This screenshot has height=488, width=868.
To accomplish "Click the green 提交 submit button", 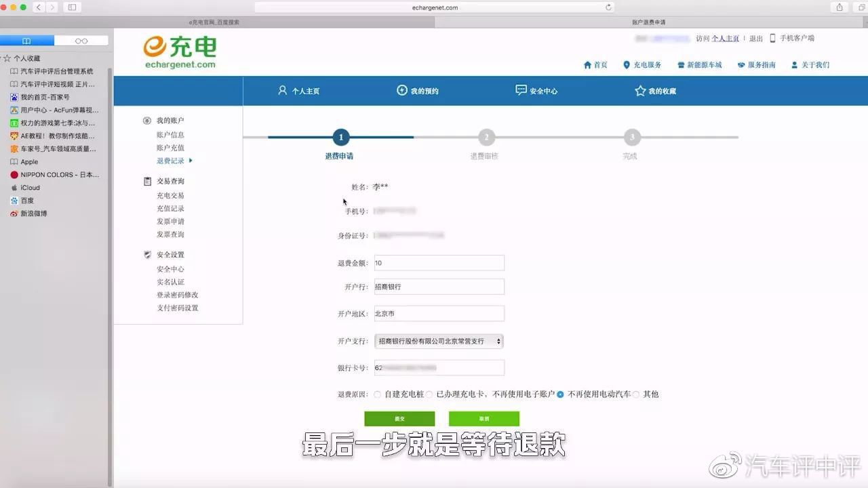I will (x=399, y=419).
